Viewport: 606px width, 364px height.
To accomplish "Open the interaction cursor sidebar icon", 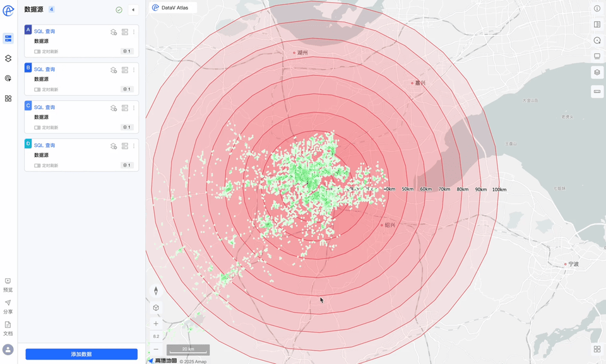I will tap(8, 78).
